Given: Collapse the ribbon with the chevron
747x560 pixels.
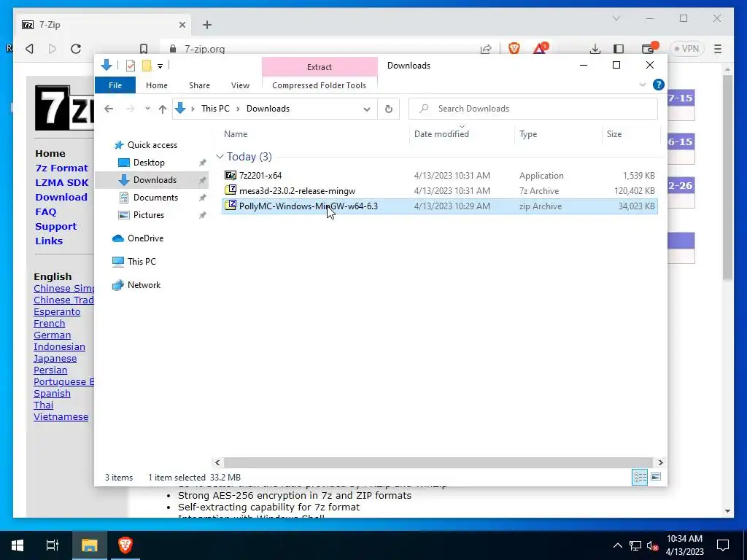Looking at the screenshot, I should 642,85.
